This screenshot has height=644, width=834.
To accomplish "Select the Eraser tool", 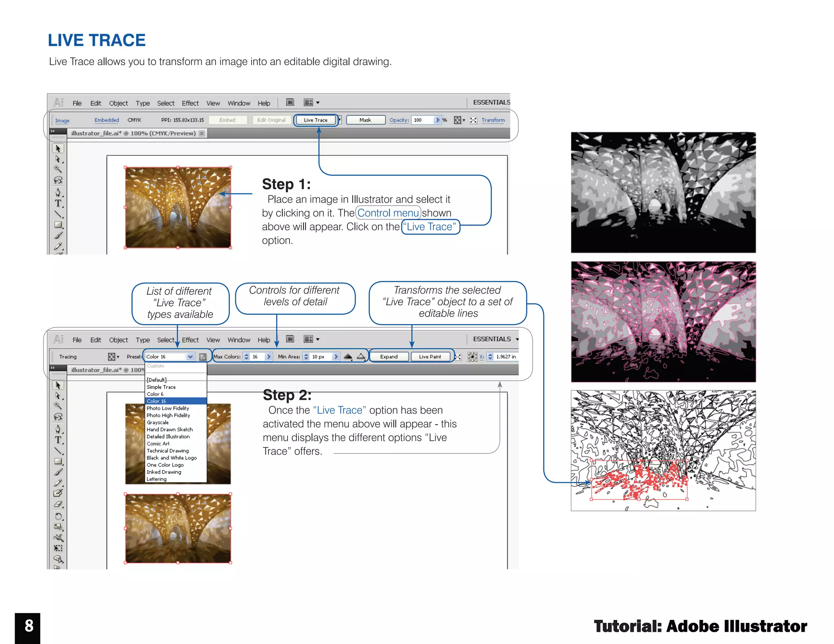I will 58,504.
